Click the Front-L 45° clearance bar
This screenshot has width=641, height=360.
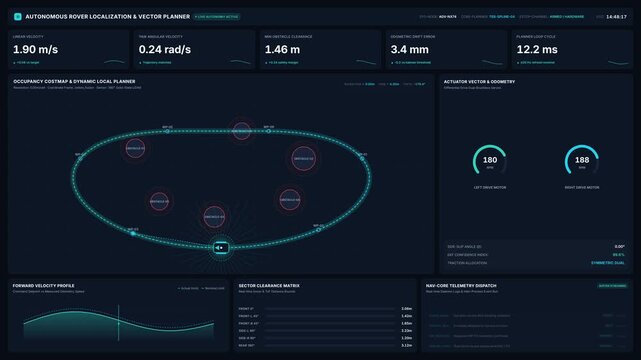tap(330, 316)
